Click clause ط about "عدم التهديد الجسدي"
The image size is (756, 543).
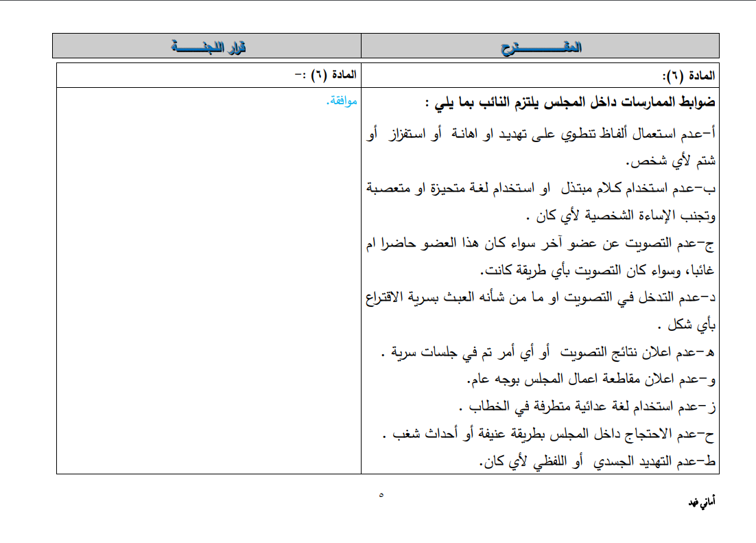point(597,461)
